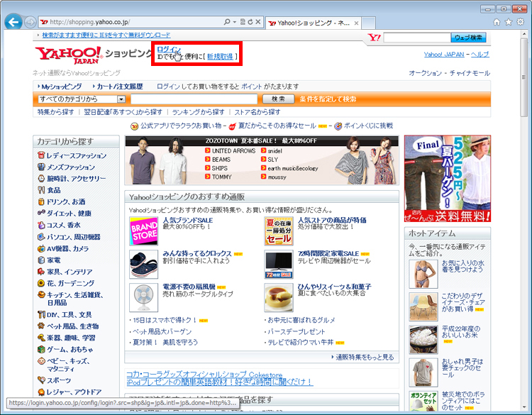Close the Yahoo!ショッピング tab
The width and height of the screenshot is (532, 415).
[356, 23]
